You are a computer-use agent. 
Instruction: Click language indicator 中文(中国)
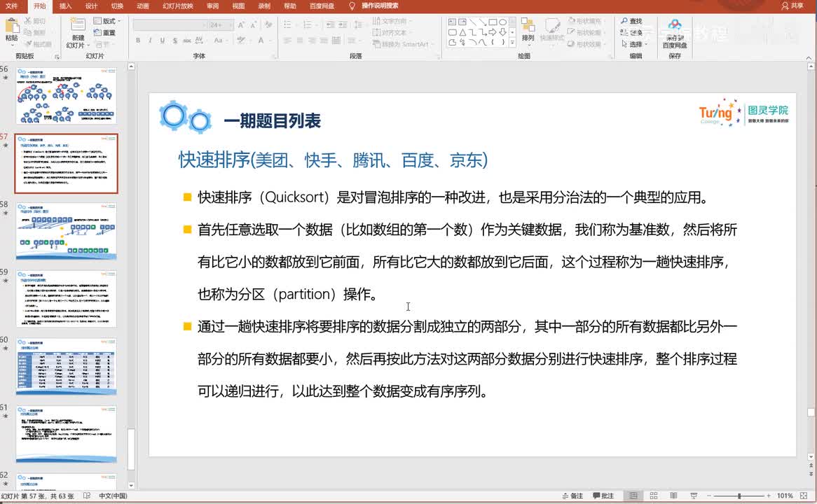[113, 496]
